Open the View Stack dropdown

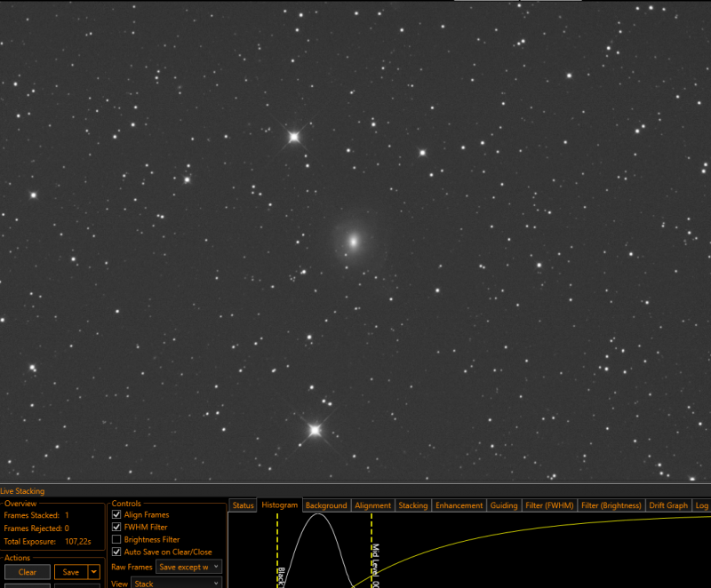[176, 583]
